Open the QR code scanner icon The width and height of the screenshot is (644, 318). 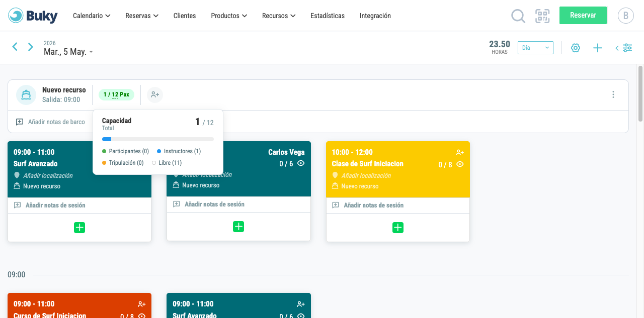pos(542,16)
